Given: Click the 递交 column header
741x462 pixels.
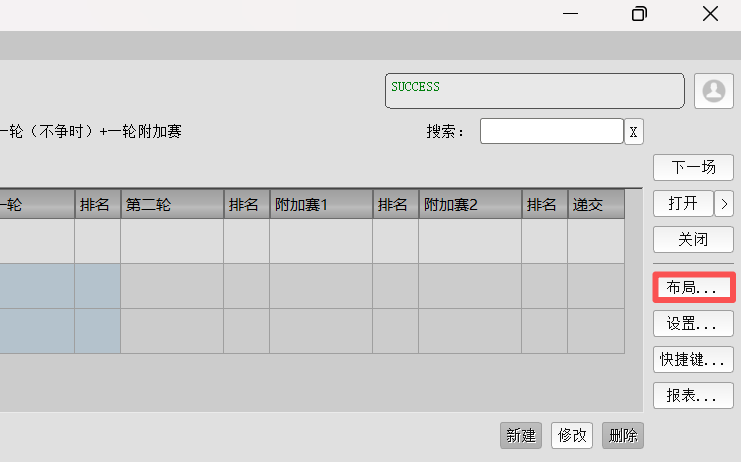Looking at the screenshot, I should click(x=595, y=205).
